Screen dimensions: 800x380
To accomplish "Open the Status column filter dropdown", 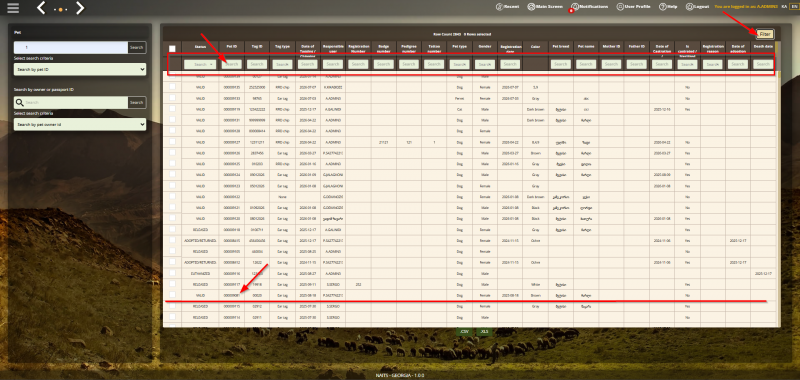I will pos(200,65).
